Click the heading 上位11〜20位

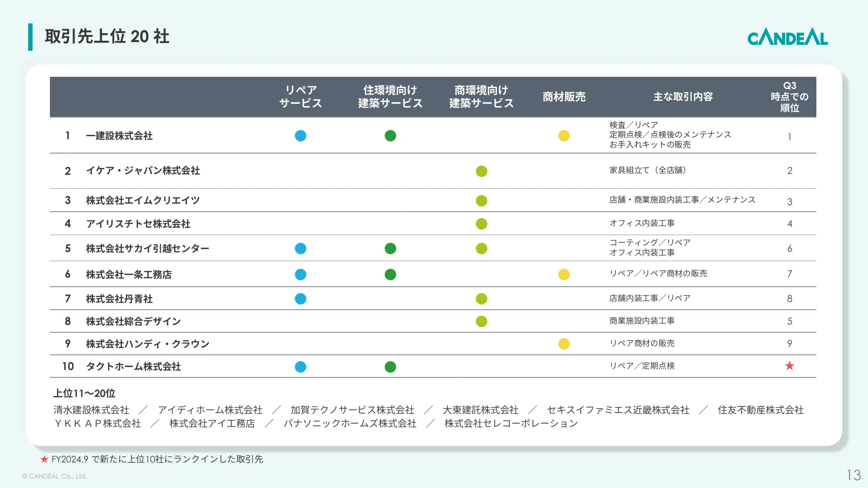(84, 393)
